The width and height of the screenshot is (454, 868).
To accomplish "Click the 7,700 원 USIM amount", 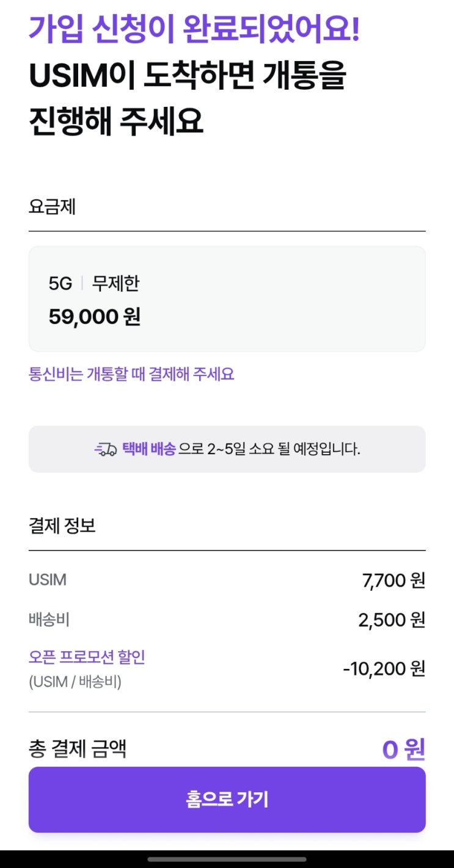I will coord(394,580).
